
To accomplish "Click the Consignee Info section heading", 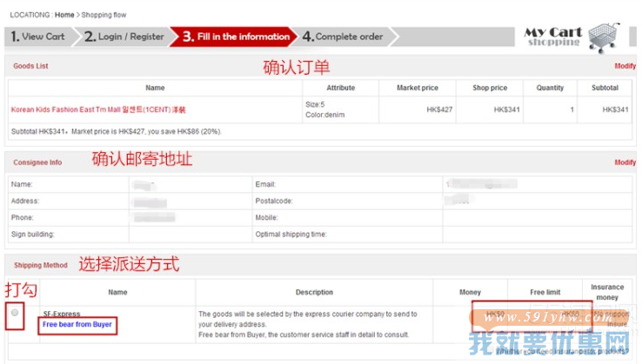I will 37,162.
